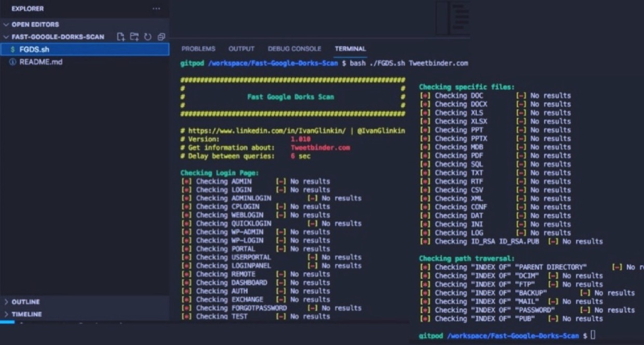Collapse all folders in Explorer
This screenshot has width=644, height=345.
(x=161, y=37)
